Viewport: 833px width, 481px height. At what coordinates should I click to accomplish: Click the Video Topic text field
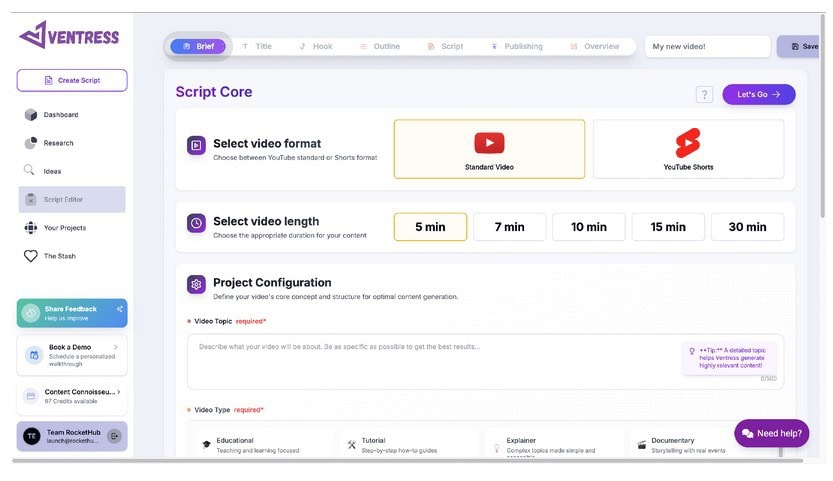tap(430, 360)
